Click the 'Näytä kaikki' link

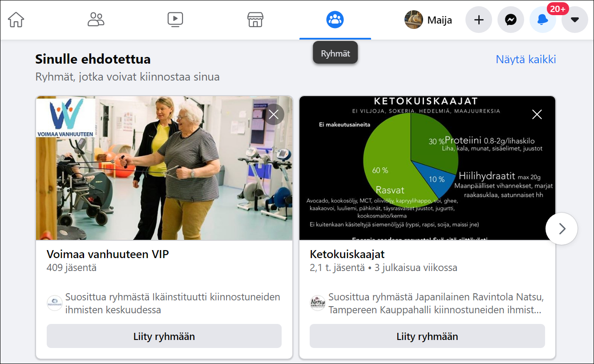(x=526, y=60)
